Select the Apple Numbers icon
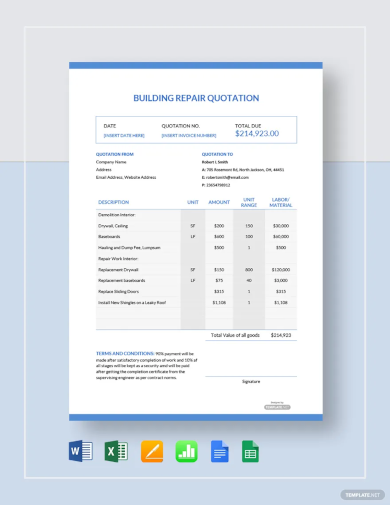The image size is (390, 505). [187, 451]
